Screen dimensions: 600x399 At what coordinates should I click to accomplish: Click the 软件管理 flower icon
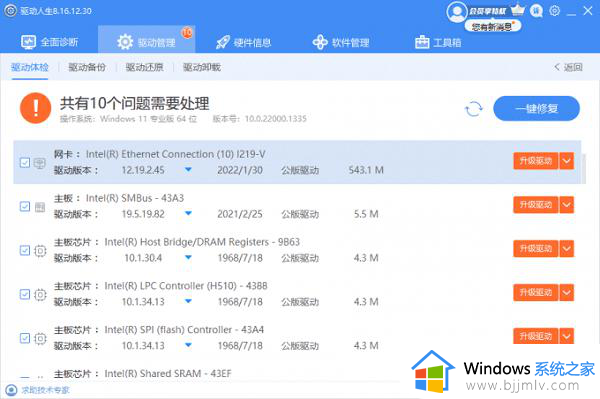click(x=320, y=42)
